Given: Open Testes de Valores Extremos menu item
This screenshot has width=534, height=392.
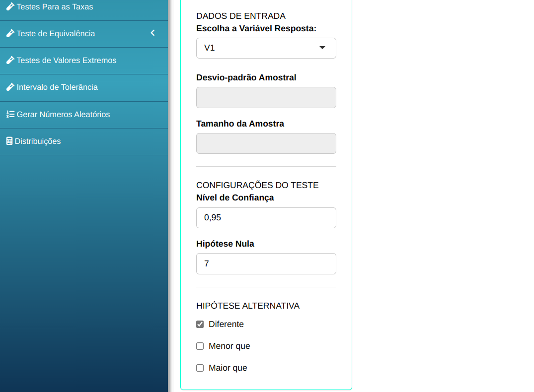Looking at the screenshot, I should [x=67, y=61].
